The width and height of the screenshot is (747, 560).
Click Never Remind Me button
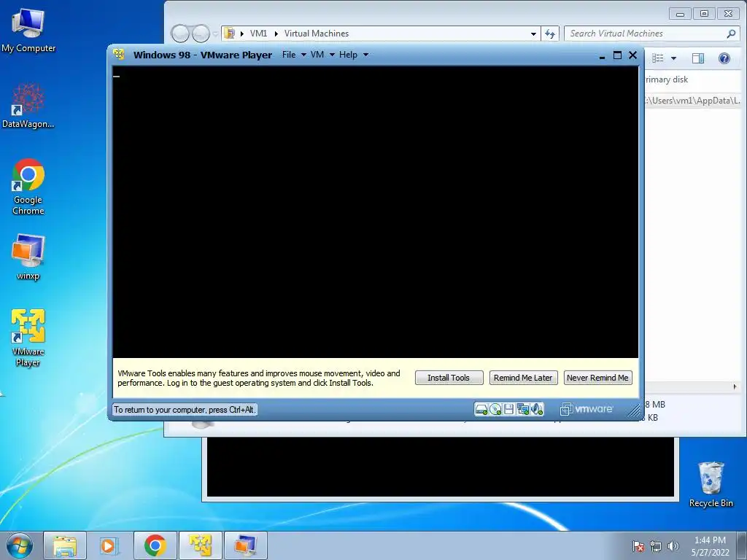(x=598, y=378)
